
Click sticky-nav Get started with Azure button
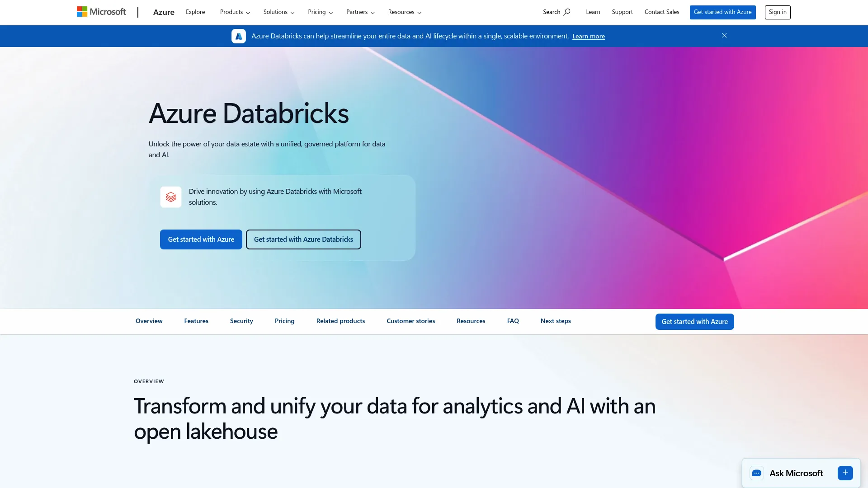(x=695, y=322)
